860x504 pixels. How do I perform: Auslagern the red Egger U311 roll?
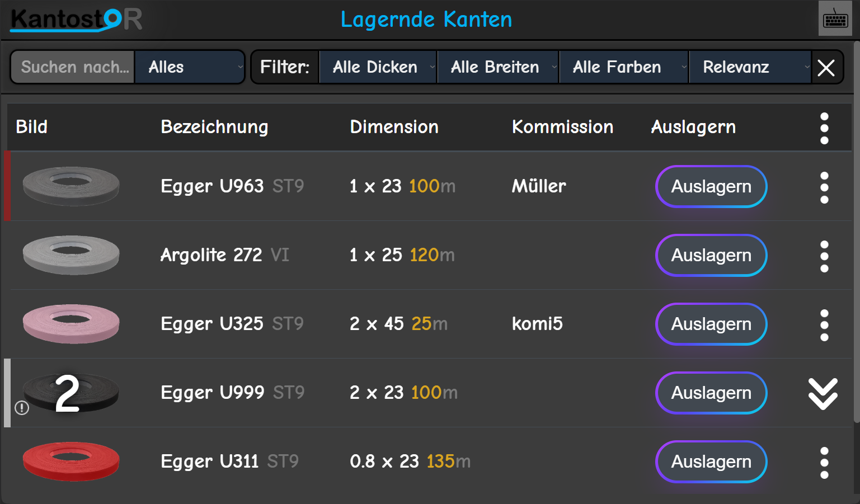pos(711,461)
